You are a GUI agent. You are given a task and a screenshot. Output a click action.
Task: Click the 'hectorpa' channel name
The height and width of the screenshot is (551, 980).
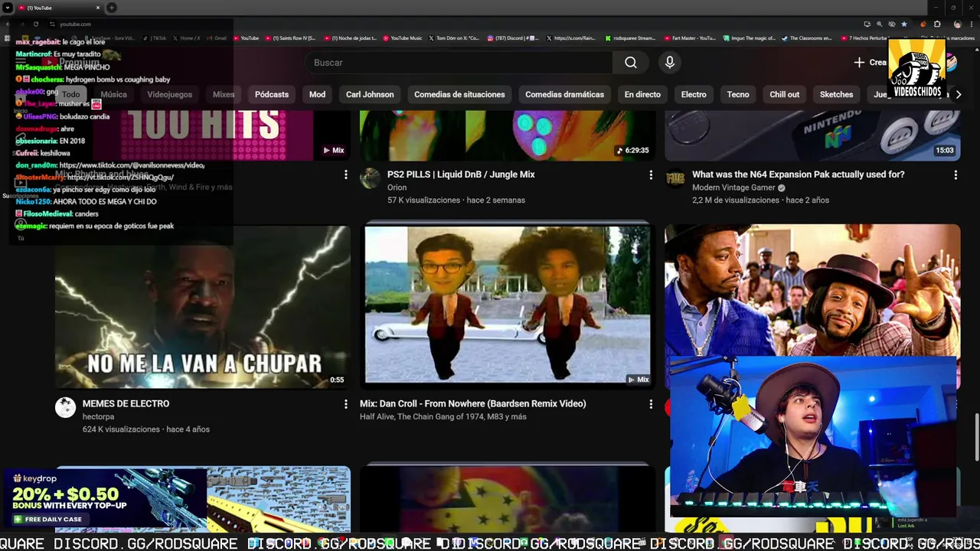click(98, 416)
